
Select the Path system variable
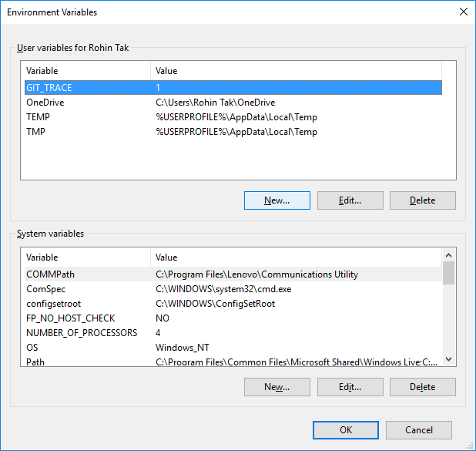coord(233,362)
